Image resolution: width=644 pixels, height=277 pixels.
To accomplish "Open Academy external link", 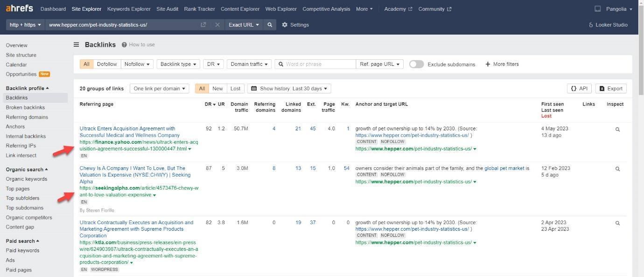I will (x=398, y=9).
